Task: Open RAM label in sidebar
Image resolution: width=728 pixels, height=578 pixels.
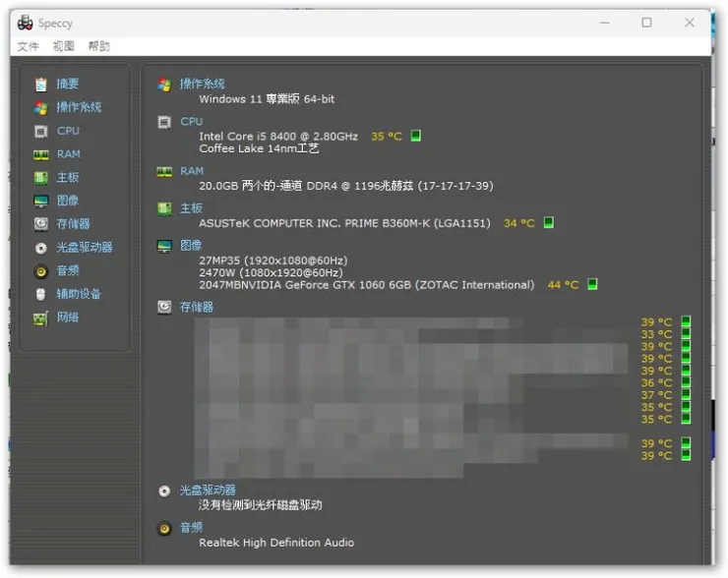Action: [x=69, y=154]
